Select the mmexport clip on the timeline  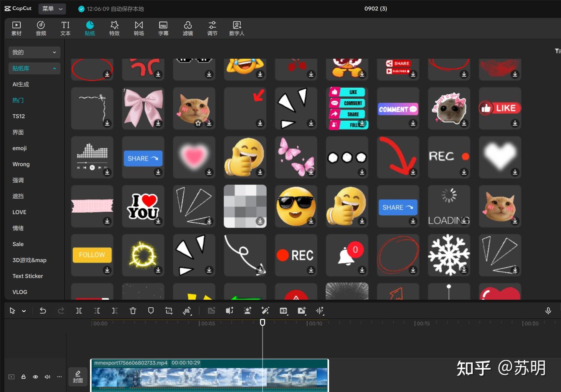click(208, 376)
